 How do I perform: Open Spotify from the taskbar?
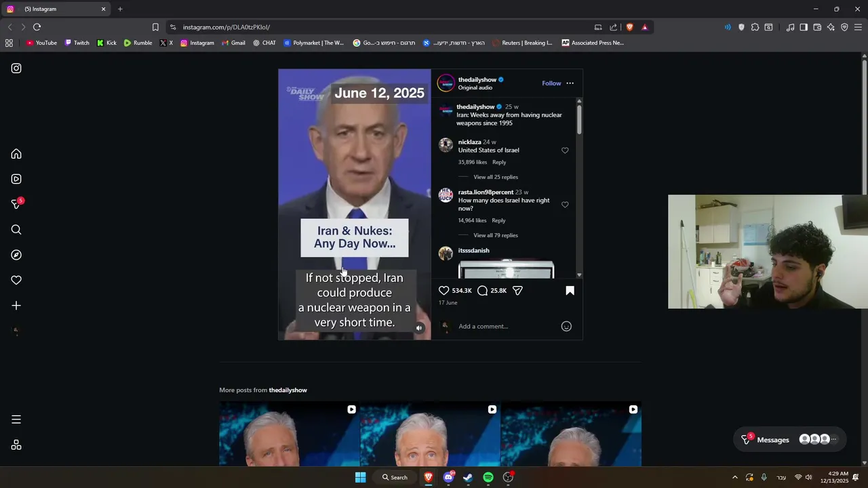[488, 477]
